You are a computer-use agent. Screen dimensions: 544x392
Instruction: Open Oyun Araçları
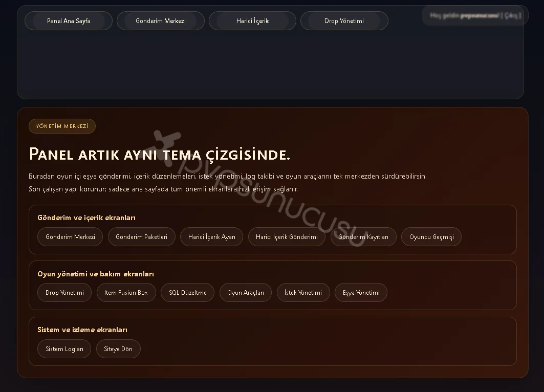(246, 293)
